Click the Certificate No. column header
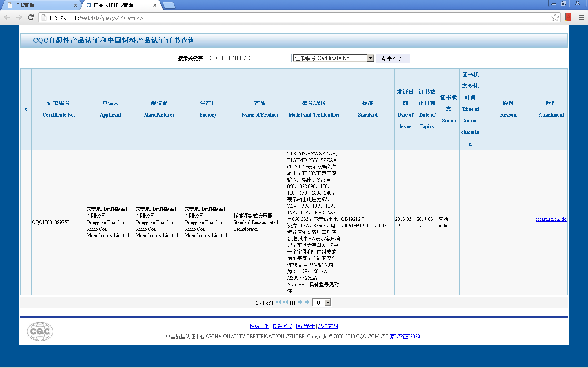This screenshot has height=368, width=588. click(59, 109)
